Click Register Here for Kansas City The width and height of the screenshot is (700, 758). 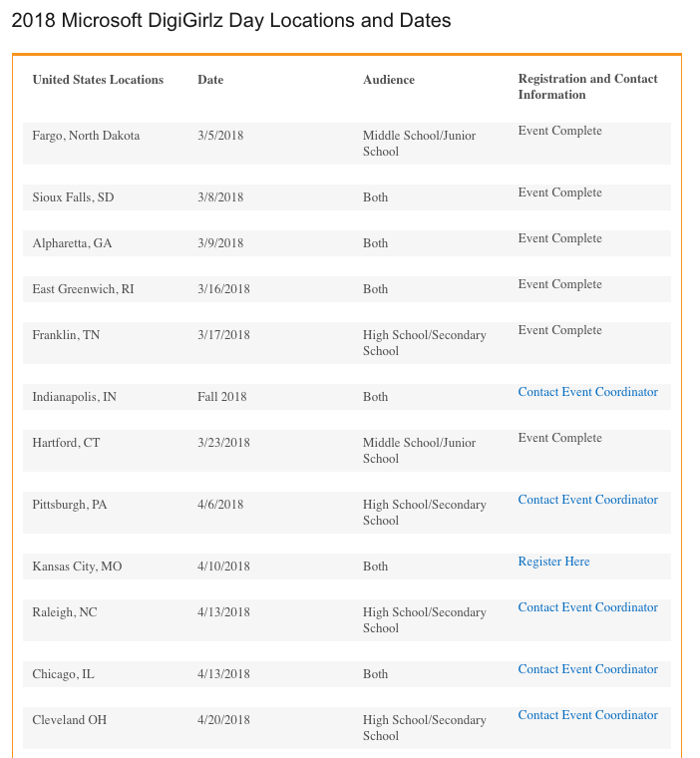553,562
